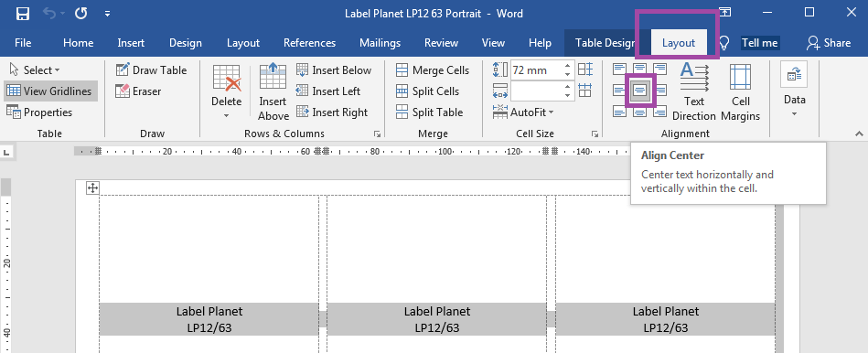The width and height of the screenshot is (868, 353).
Task: Click the Tell me search box
Action: point(759,43)
